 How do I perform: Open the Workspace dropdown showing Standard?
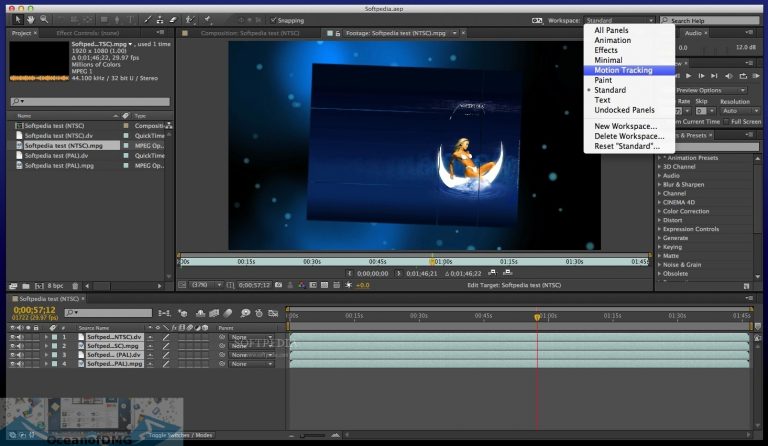pos(620,20)
